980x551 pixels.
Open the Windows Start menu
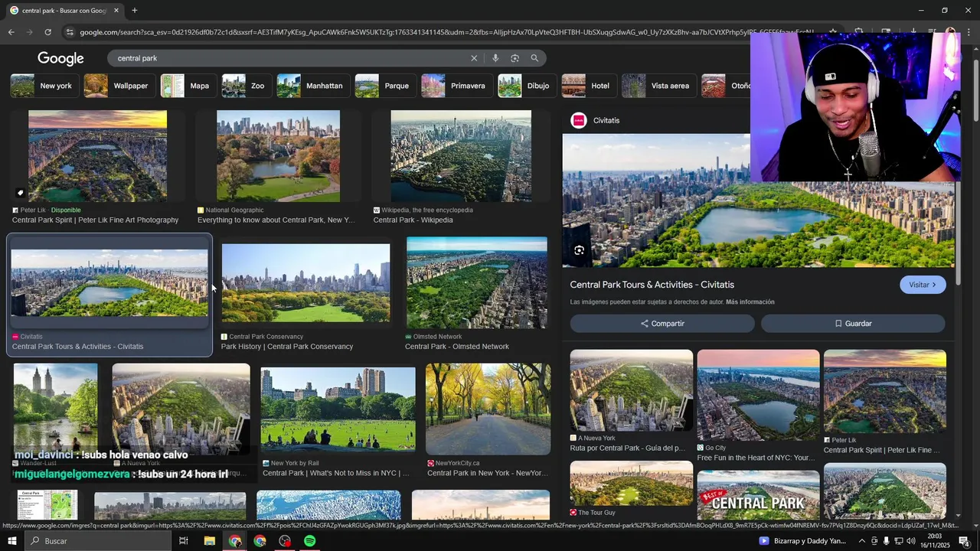(x=11, y=541)
